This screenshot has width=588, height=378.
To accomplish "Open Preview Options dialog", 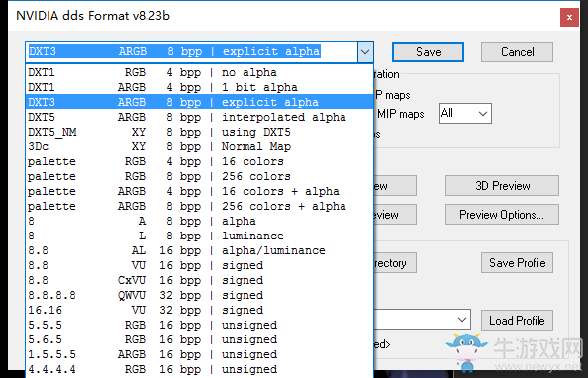I will click(502, 215).
